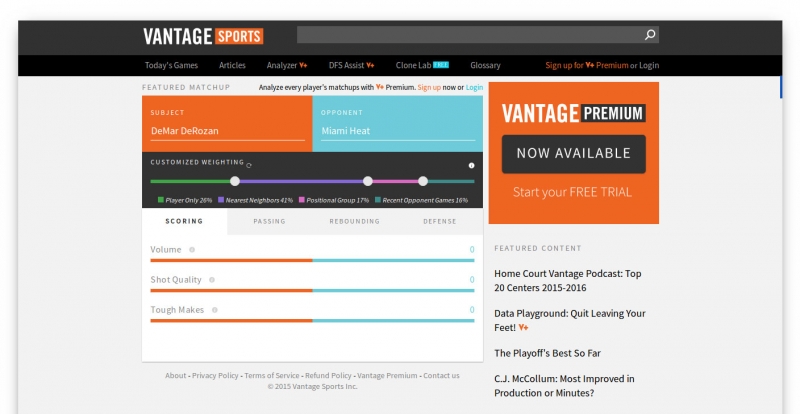Open the Analyzer V+ menu item
800x414 pixels.
click(x=287, y=65)
